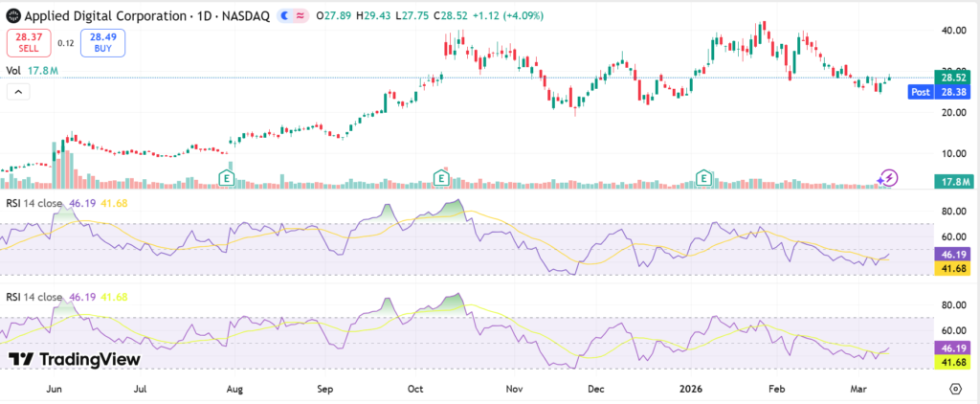980x404 pixels.
Task: Select the Vol indicator legend
Action: (15, 69)
